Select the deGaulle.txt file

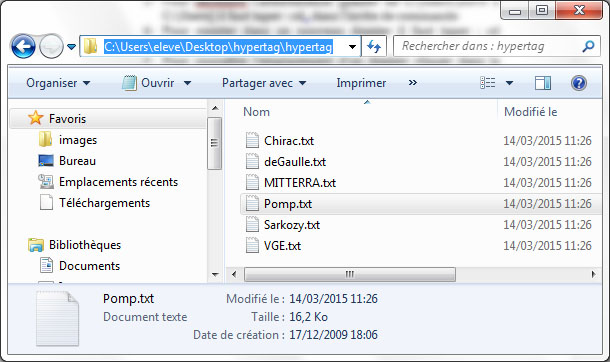click(x=295, y=161)
